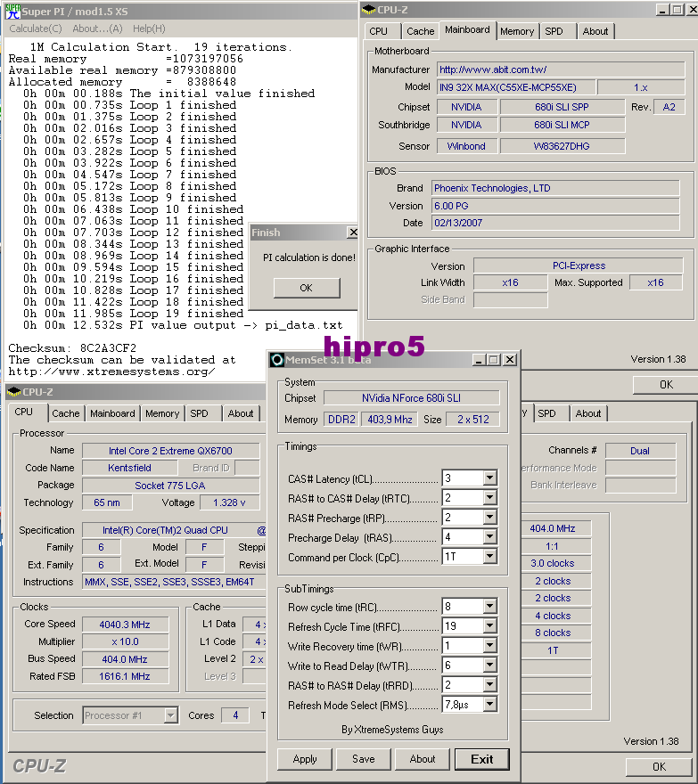
Task: Open the Refresh Cycle Time (tRFC) dropdown
Action: point(490,626)
